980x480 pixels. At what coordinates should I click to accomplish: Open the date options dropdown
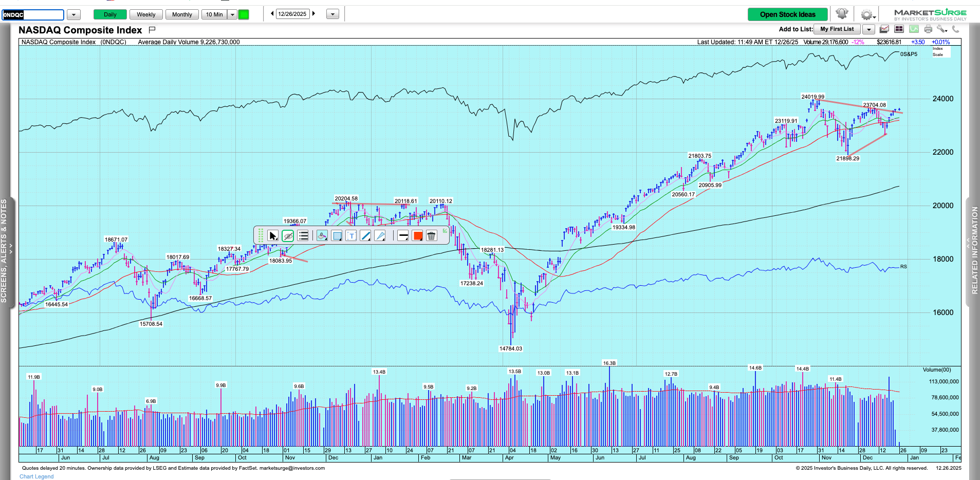pyautogui.click(x=333, y=14)
